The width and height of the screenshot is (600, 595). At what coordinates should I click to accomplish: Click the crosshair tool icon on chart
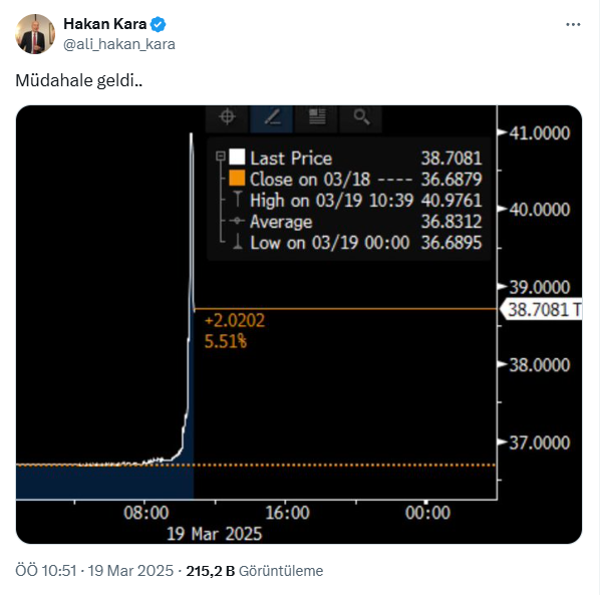pos(227,117)
